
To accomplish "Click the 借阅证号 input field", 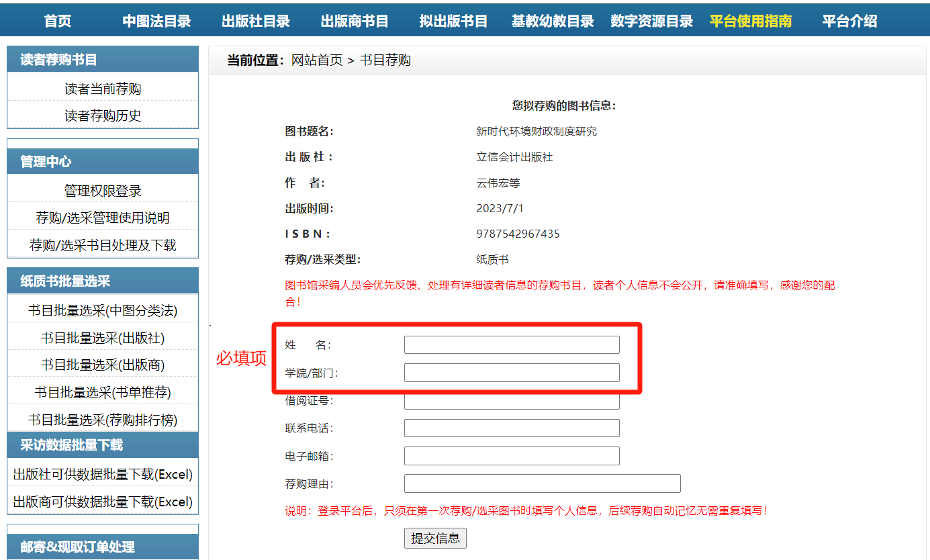I will tap(511, 402).
